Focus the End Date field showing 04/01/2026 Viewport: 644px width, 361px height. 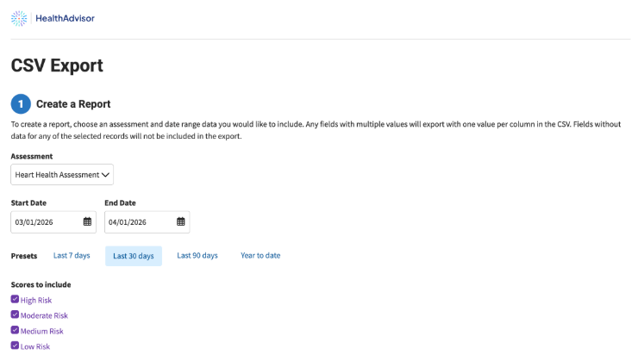147,222
